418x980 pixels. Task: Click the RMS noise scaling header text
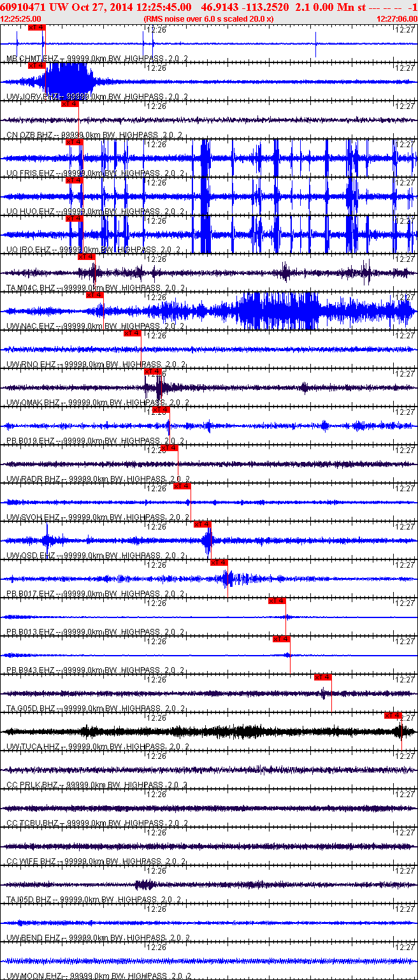[x=209, y=19]
